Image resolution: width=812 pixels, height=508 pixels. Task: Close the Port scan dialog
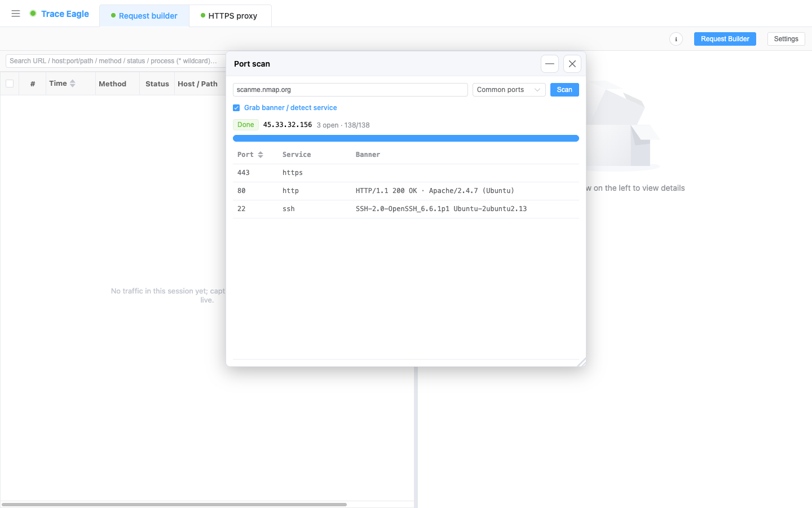point(572,64)
